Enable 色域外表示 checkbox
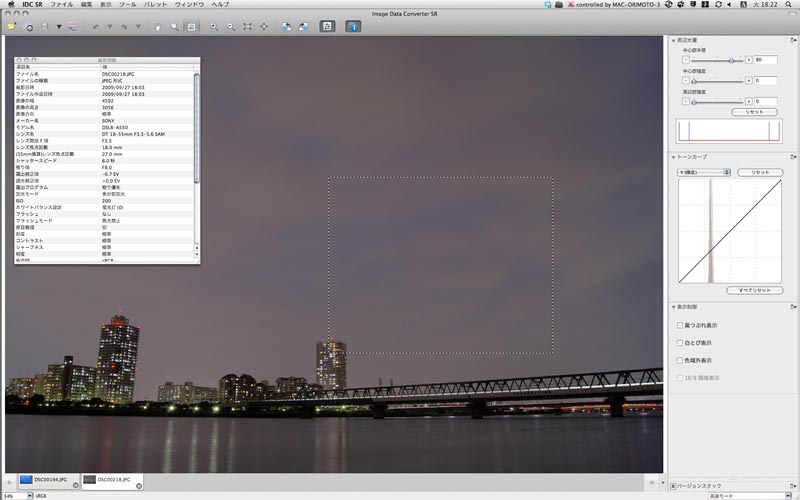This screenshot has height=500, width=800. 680,360
